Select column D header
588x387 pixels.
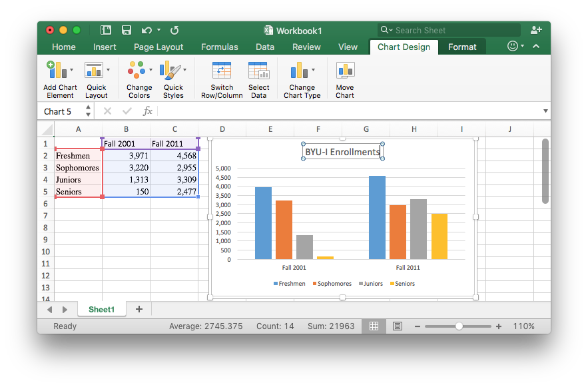pos(222,129)
